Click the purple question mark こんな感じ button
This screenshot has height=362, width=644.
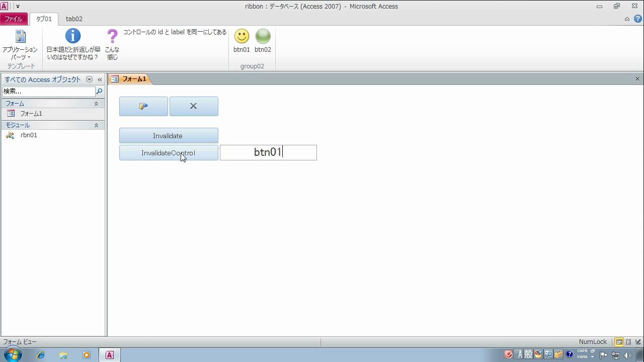pyautogui.click(x=112, y=45)
